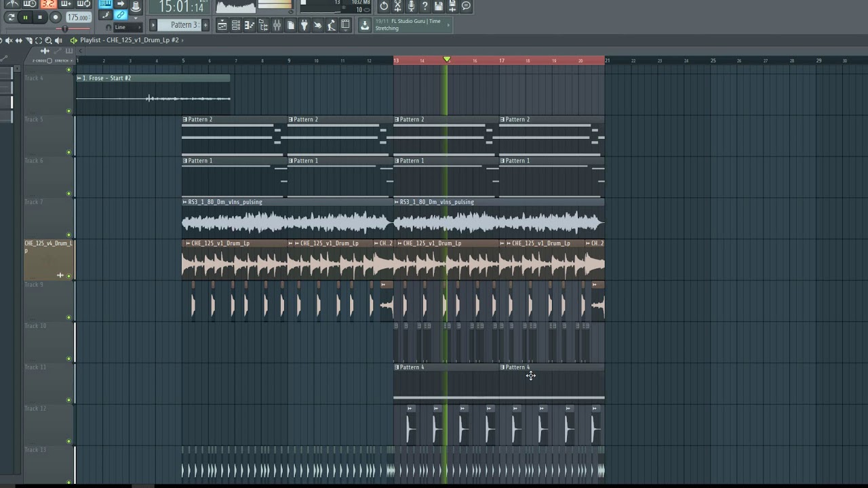Click the tempo tapper icon in toolbar
Screen dimensions: 868x488
click(x=318, y=25)
